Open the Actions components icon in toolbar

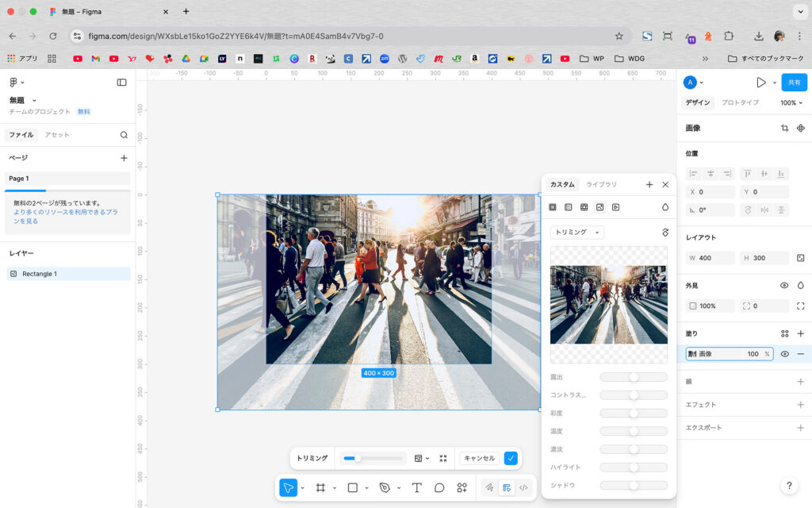(x=462, y=487)
